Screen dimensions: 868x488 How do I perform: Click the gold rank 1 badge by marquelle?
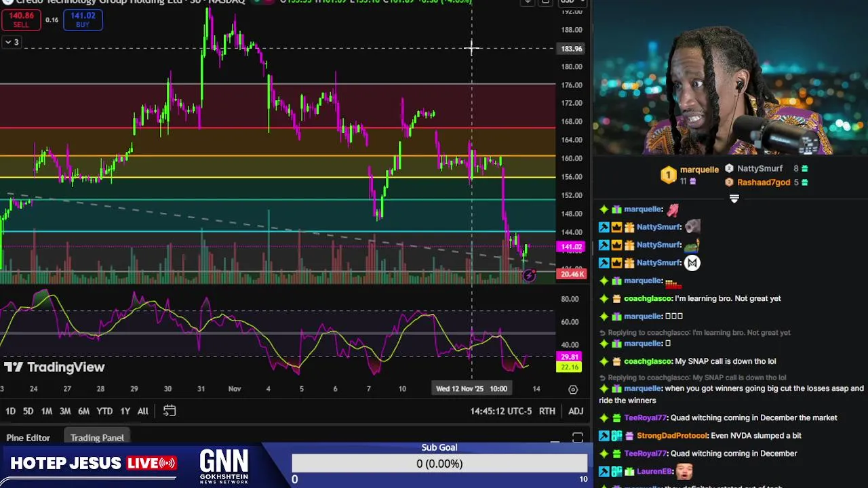(669, 175)
